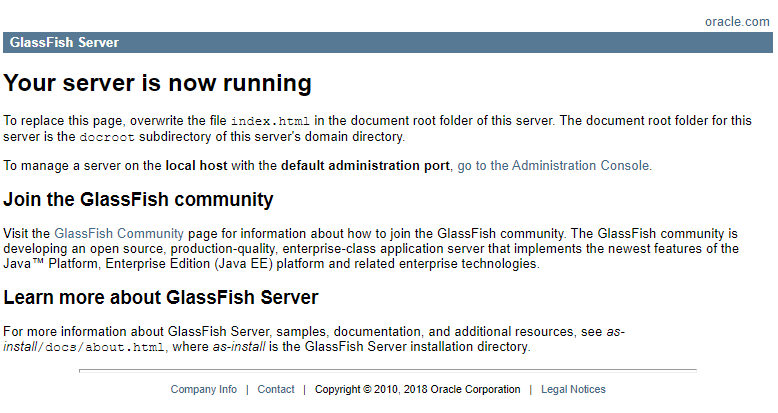Click the GlassFish Server banner title
This screenshot has height=413, width=778.
coord(64,43)
